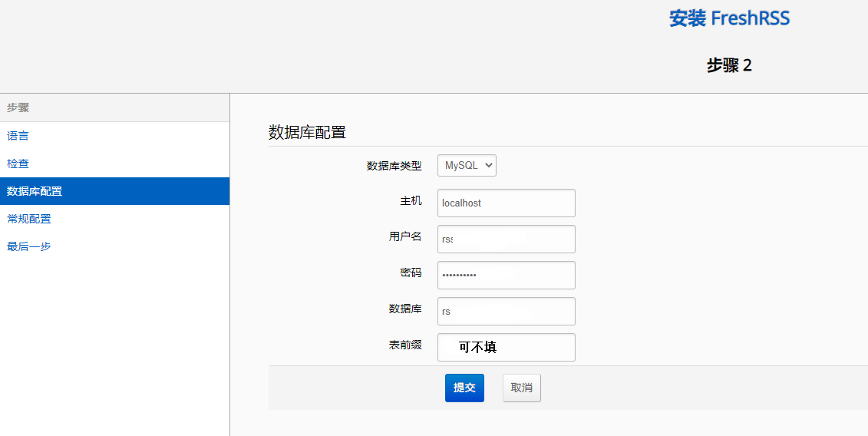Image resolution: width=868 pixels, height=436 pixels.
Task: Focus the 用户名 input field
Action: point(506,239)
